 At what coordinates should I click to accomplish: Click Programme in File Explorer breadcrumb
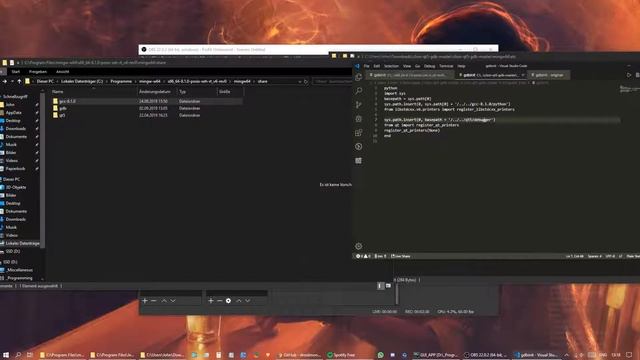(121, 82)
